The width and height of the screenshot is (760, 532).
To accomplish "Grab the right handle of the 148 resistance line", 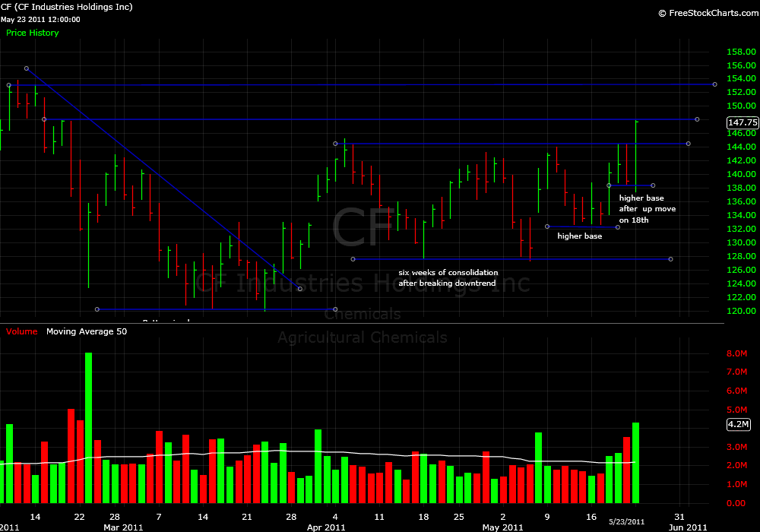I will pyautogui.click(x=697, y=119).
